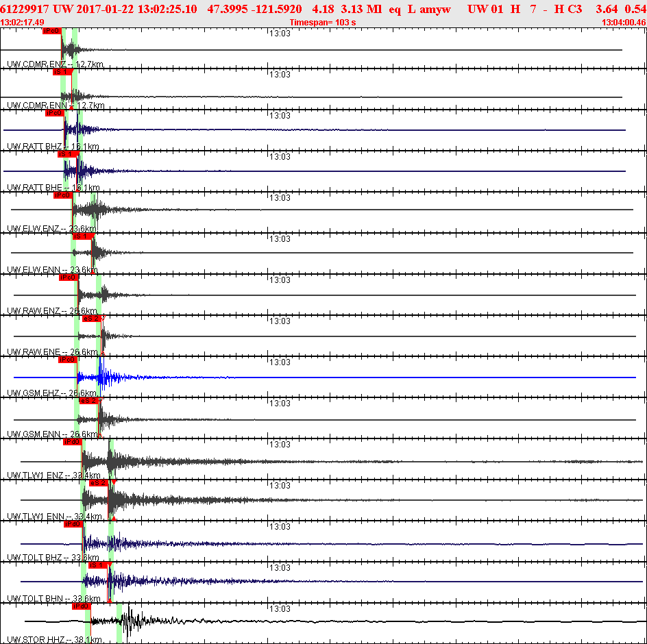Screen dimensions: 647x644
Task: Select the 'UW.STOR.HHZ -- 38.1km' label
Action: coord(55,640)
